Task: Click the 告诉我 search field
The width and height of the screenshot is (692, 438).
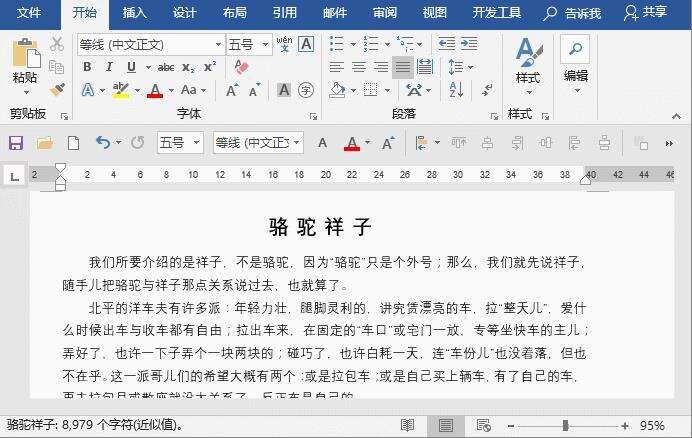Action: (x=572, y=13)
